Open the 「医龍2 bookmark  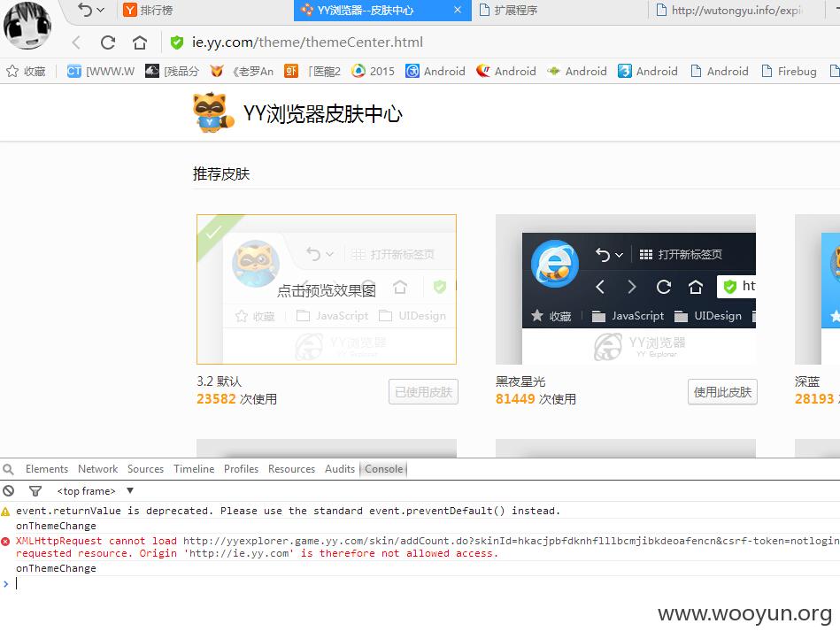pos(312,71)
